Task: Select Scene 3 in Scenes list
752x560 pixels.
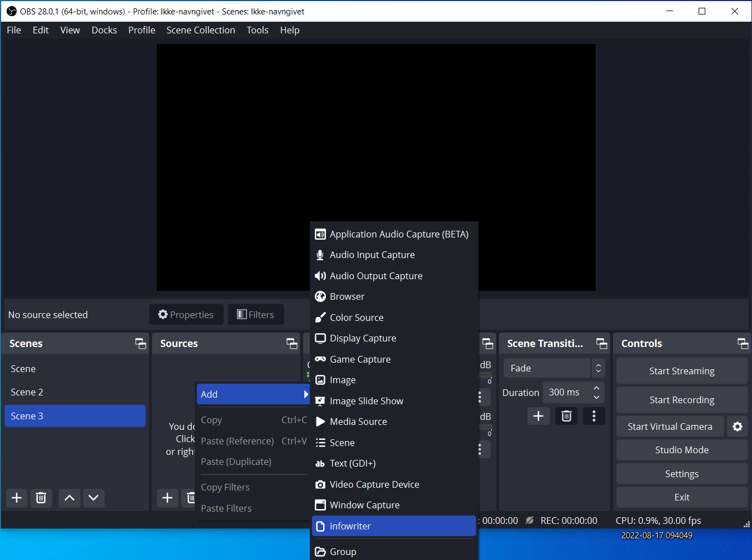Action: (x=75, y=416)
